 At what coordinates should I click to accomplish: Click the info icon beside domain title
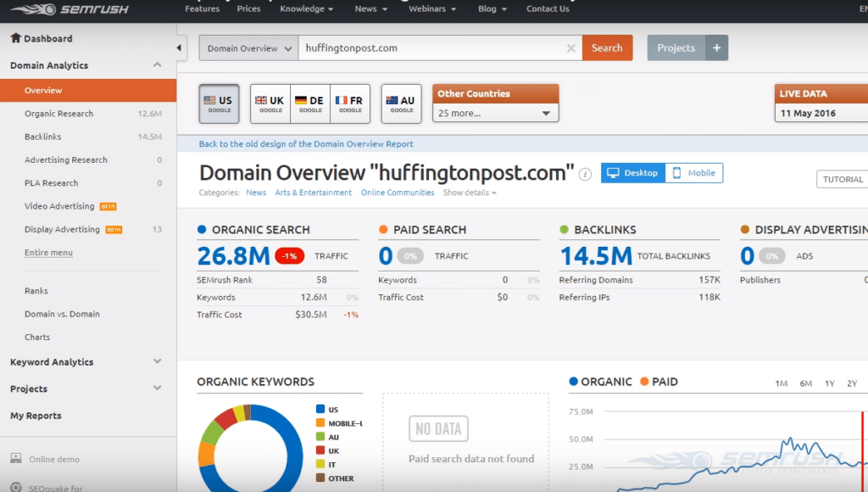[585, 175]
